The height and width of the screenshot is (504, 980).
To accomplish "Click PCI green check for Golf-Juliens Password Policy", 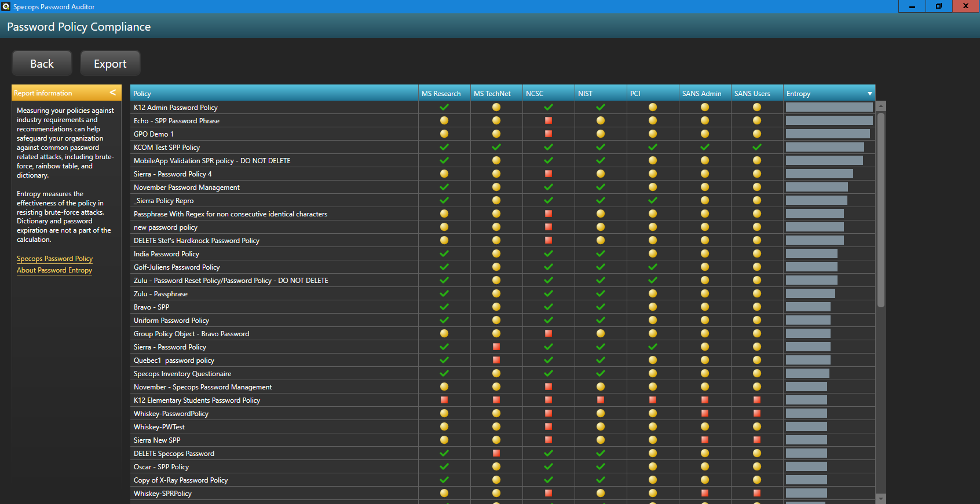I will (x=653, y=267).
